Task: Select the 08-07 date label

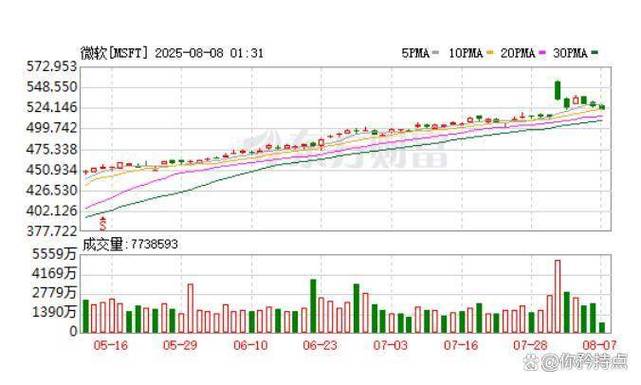Action: pyautogui.click(x=599, y=345)
